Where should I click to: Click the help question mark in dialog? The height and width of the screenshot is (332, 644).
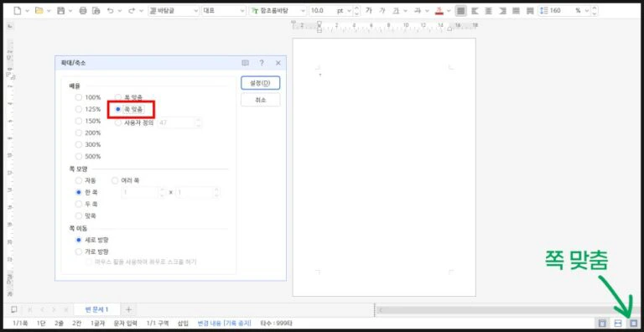[x=262, y=63]
